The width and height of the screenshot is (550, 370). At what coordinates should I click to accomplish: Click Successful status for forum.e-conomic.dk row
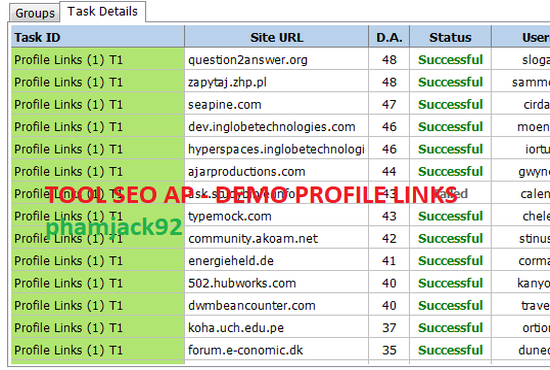pyautogui.click(x=450, y=350)
